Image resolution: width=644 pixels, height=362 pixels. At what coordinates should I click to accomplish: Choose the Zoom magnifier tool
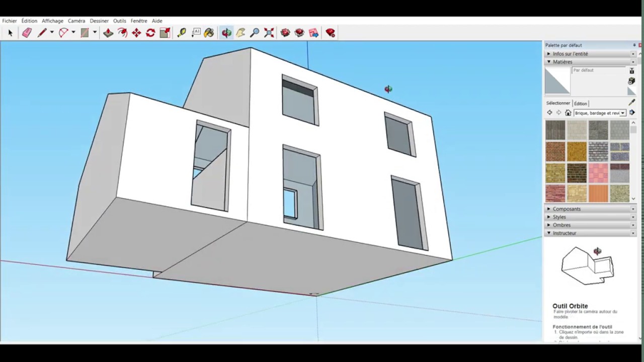click(255, 33)
